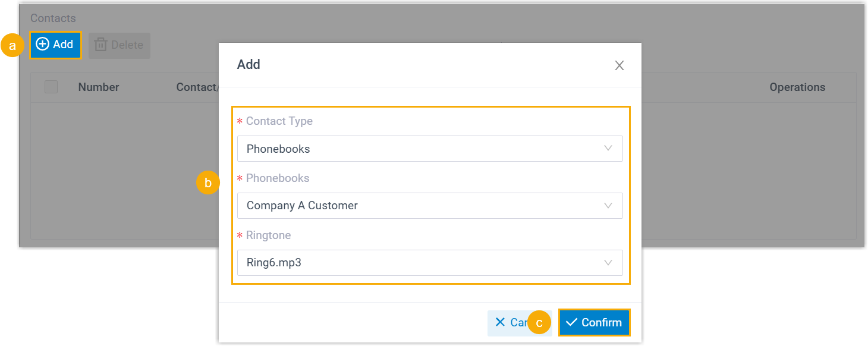Click the orange step badge labeled a
The width and height of the screenshot is (868, 346).
tap(12, 46)
